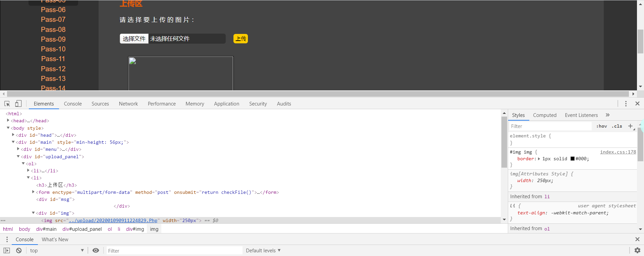Select the h3 上传区 element line
The width and height of the screenshot is (644, 256).
pos(57,185)
